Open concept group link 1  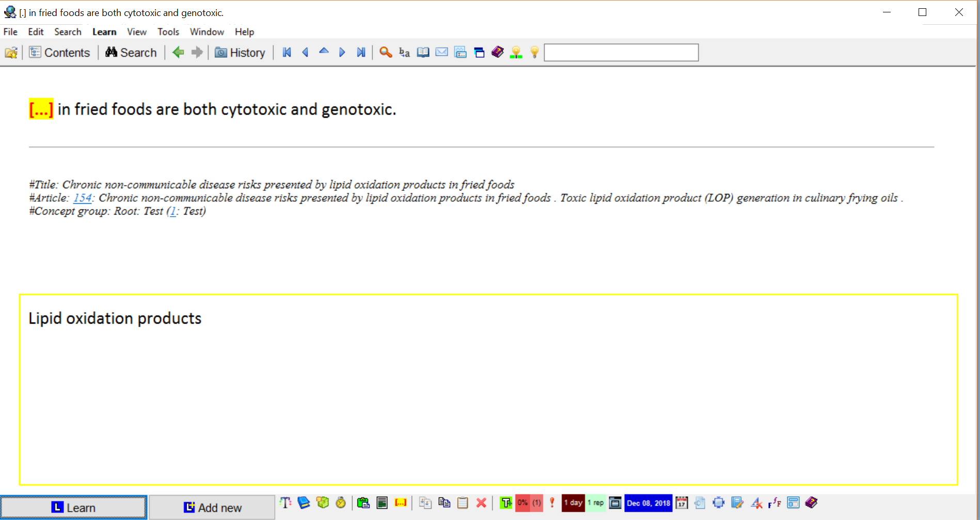[x=173, y=212]
